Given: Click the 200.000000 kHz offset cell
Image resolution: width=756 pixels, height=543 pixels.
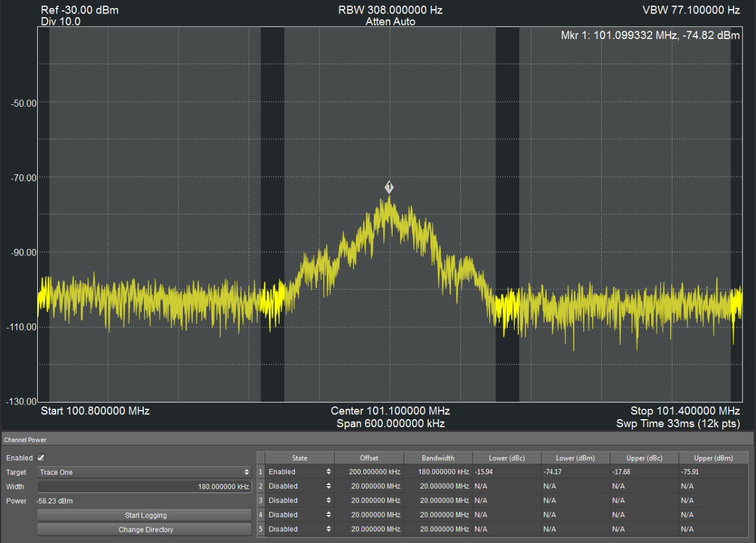Looking at the screenshot, I should [369, 472].
